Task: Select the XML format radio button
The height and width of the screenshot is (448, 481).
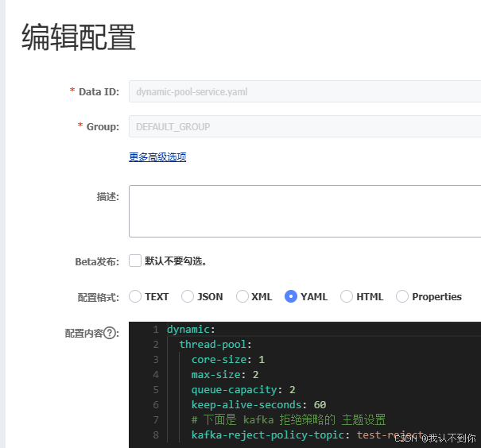Action: pyautogui.click(x=242, y=296)
